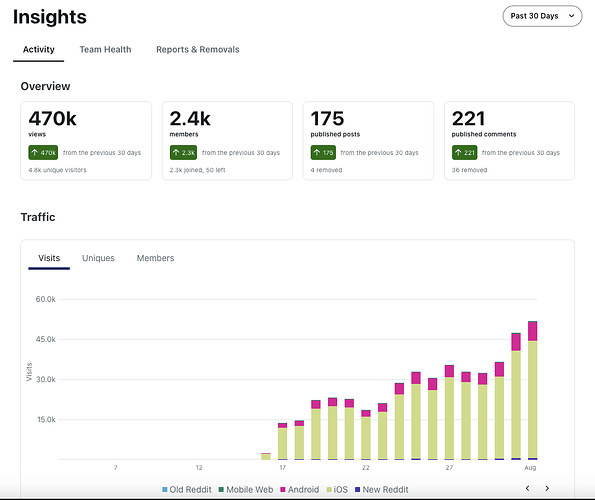Toggle the Old Reddit legend series
The height and width of the screenshot is (500, 595).
tap(187, 489)
